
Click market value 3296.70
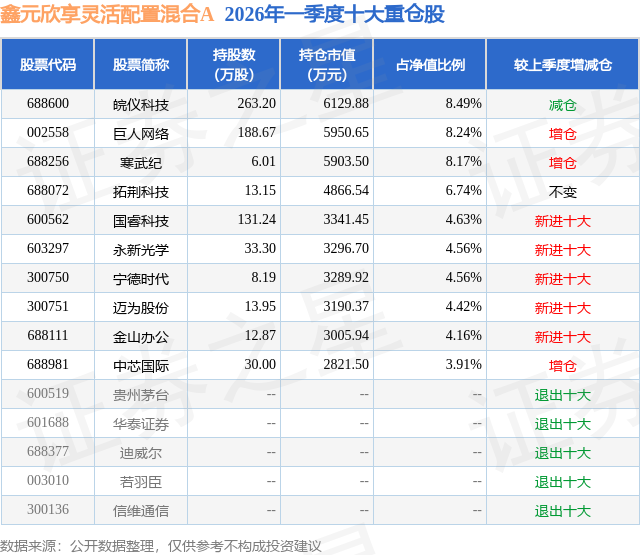pos(346,249)
